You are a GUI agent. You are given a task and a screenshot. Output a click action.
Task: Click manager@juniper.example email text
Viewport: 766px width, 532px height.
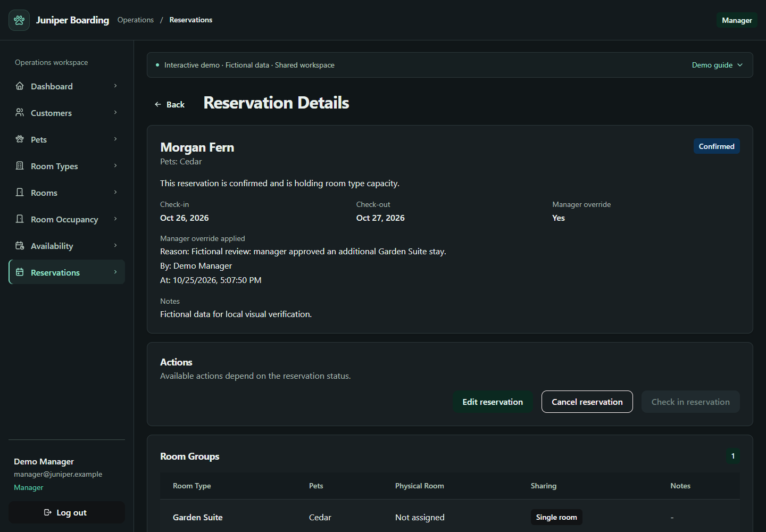tap(58, 474)
